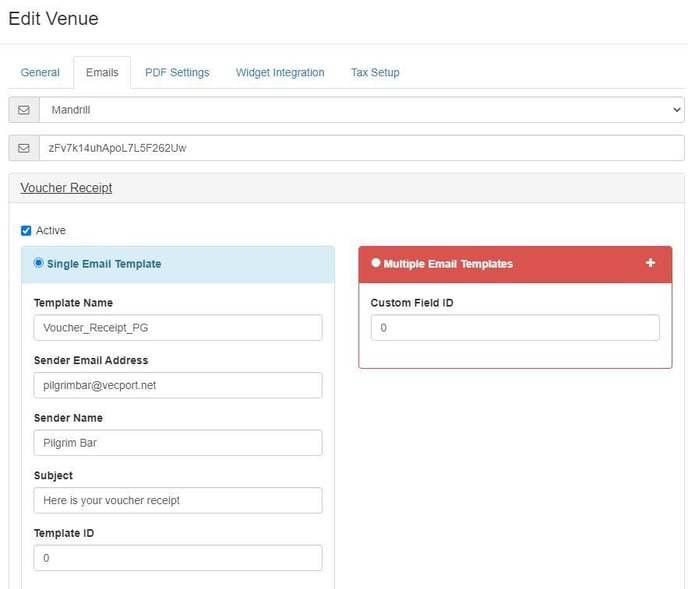Open the Widget Integration tab
688x589 pixels.
(x=280, y=72)
